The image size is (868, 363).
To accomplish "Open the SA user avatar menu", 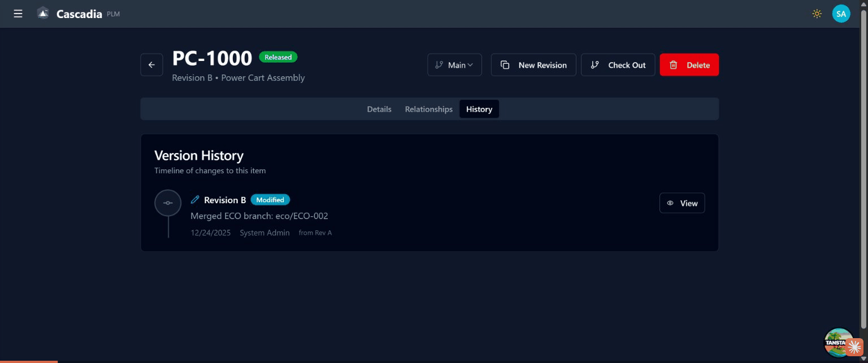I will click(x=841, y=14).
